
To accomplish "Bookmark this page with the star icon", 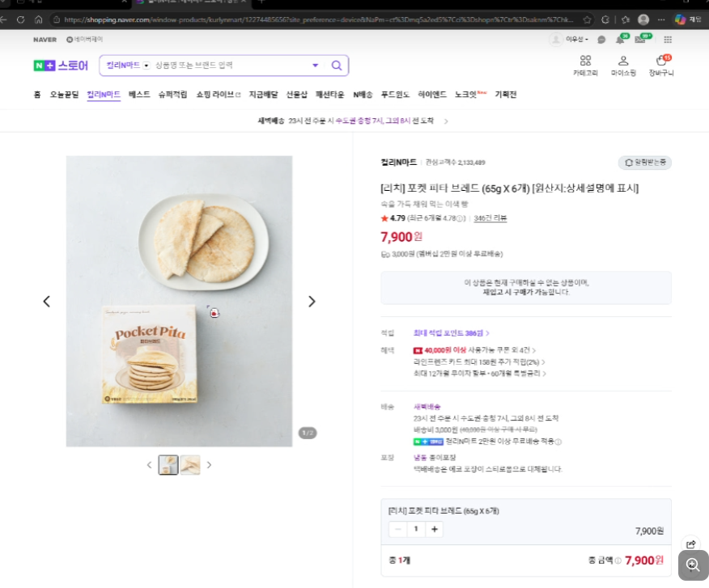I will point(587,19).
